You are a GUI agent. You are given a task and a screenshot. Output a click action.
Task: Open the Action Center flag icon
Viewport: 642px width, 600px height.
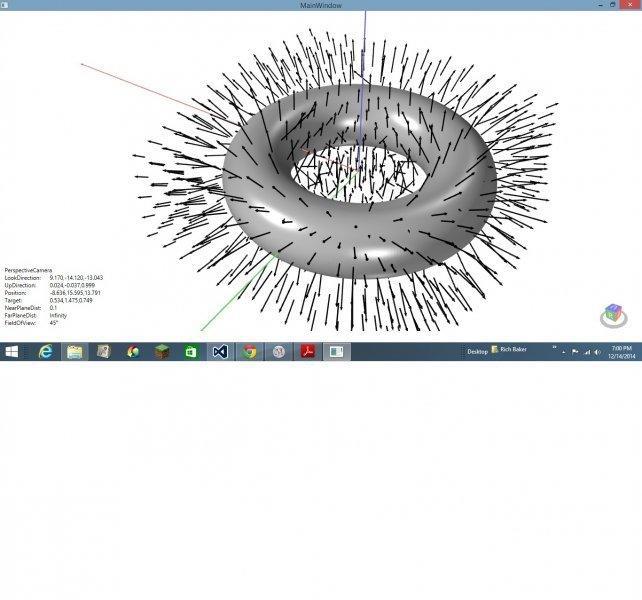click(575, 352)
